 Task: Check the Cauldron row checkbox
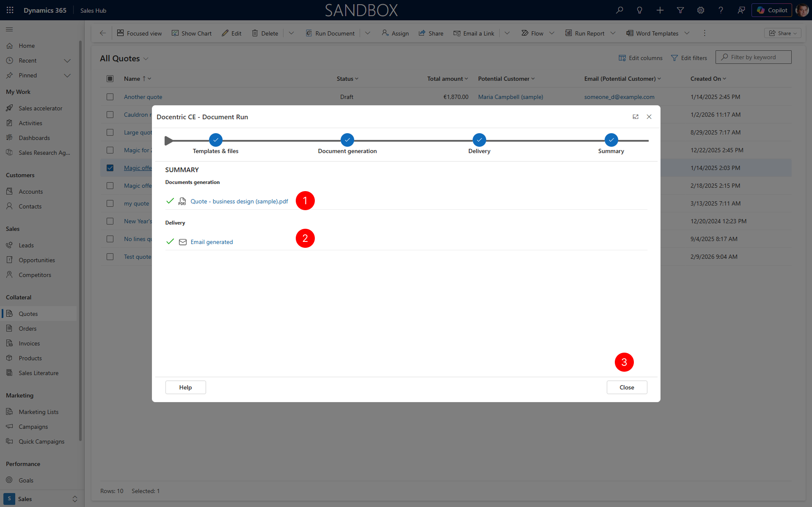[110, 115]
